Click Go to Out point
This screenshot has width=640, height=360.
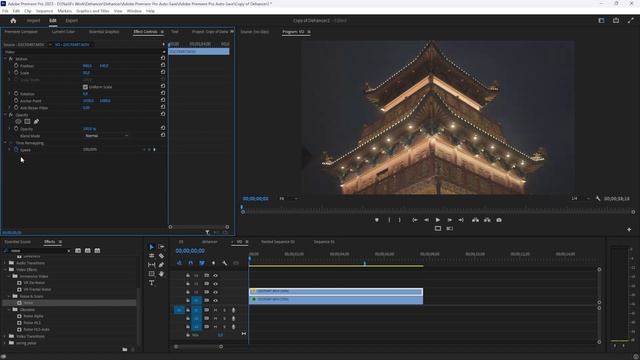(461, 220)
